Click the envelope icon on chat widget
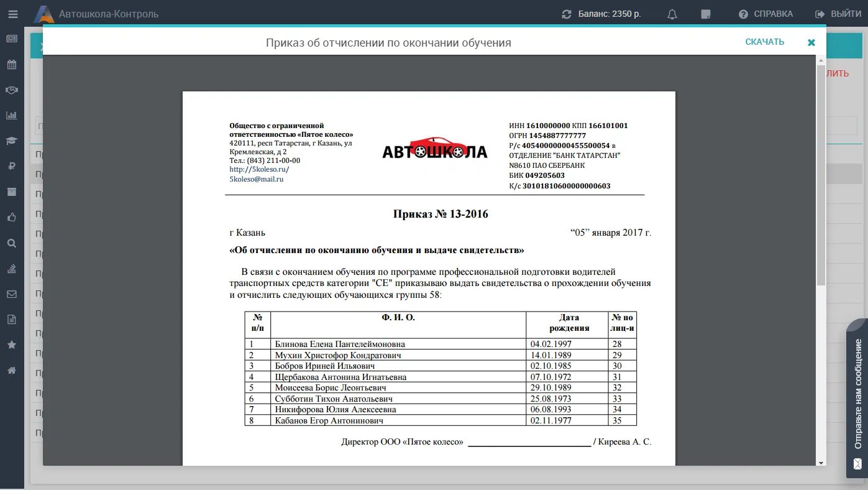868x490 pixels. tap(857, 464)
